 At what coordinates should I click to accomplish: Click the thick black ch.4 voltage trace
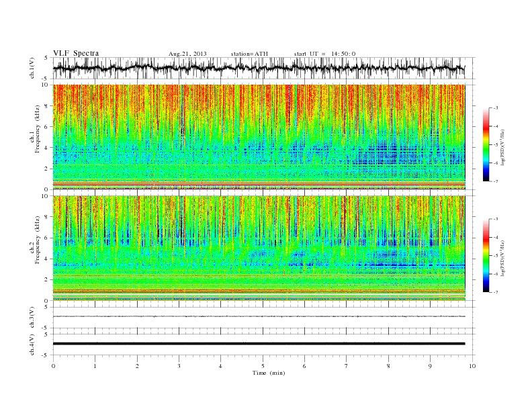pos(259,344)
